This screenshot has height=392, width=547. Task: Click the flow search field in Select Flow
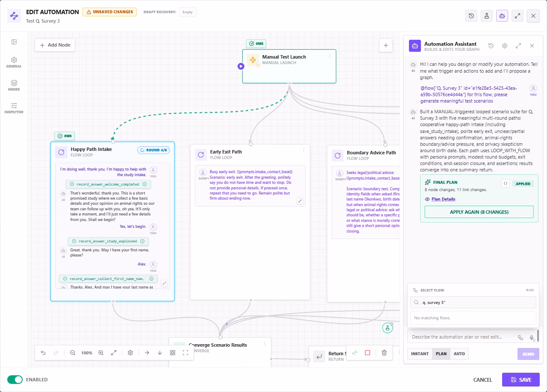473,302
